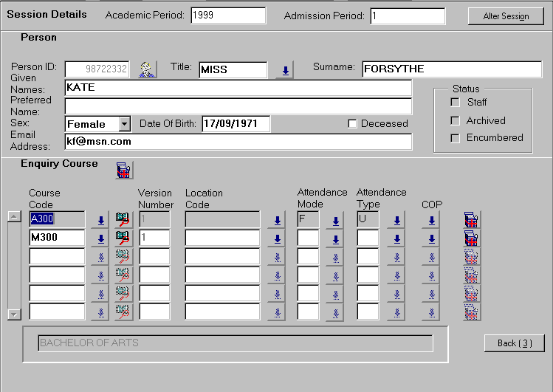This screenshot has height=392, width=553.
Task: Open COP lookup arrow in A300 row
Action: tap(430, 219)
